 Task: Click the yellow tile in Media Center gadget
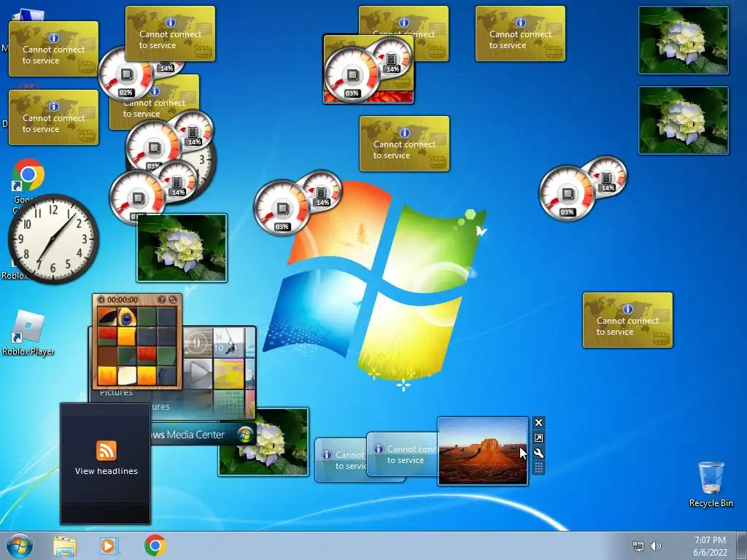point(228,374)
